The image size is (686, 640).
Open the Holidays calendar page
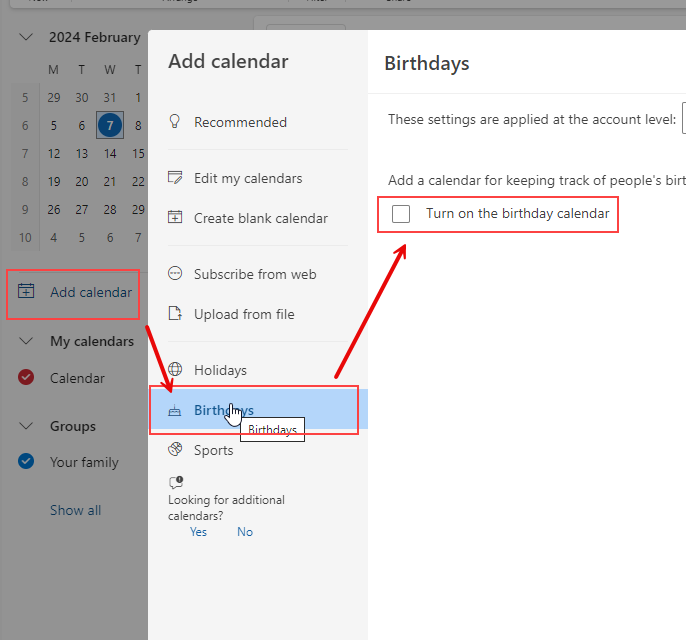click(257, 370)
